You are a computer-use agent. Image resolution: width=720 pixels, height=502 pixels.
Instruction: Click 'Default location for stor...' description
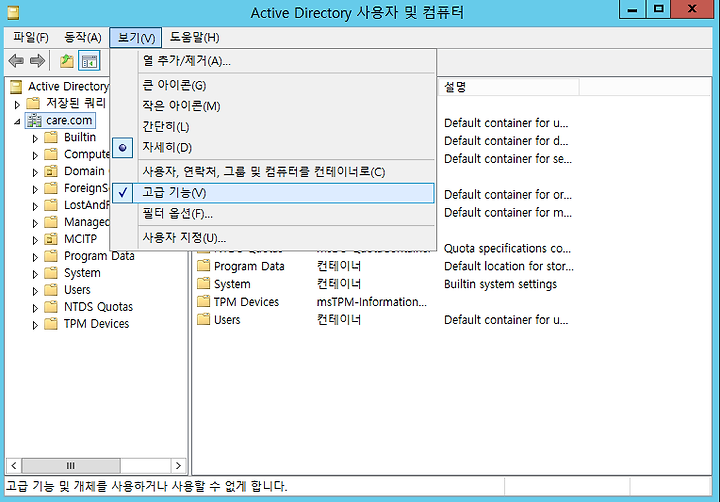pos(509,266)
